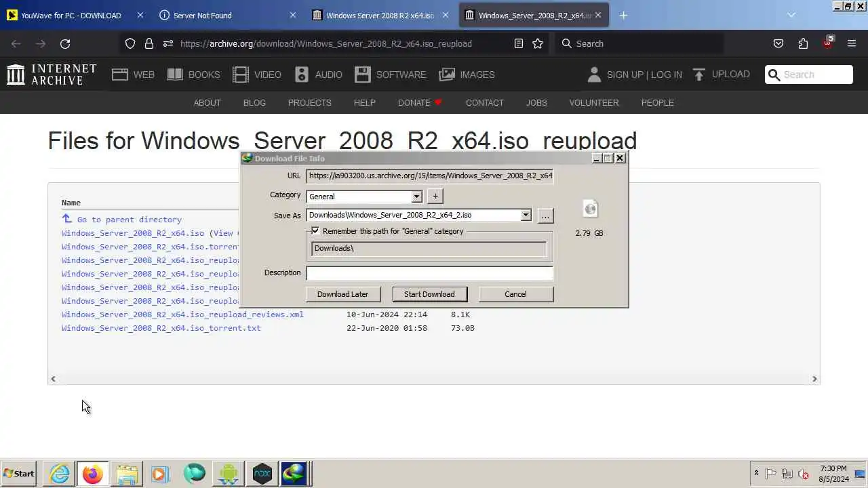Open Windows_Server_2008_R2_x64.iso_torrent.txt file
This screenshot has width=868, height=488.
161,328
